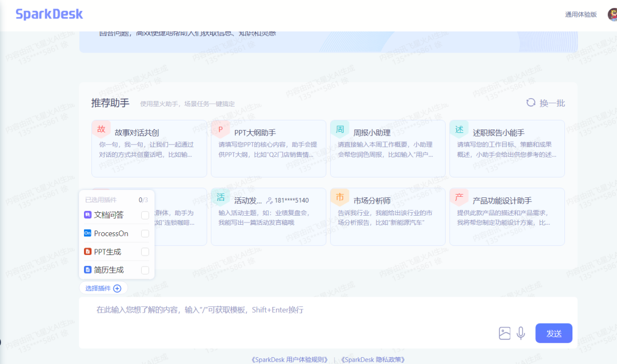Click the 市 badge on 市场分析师

[339, 197]
